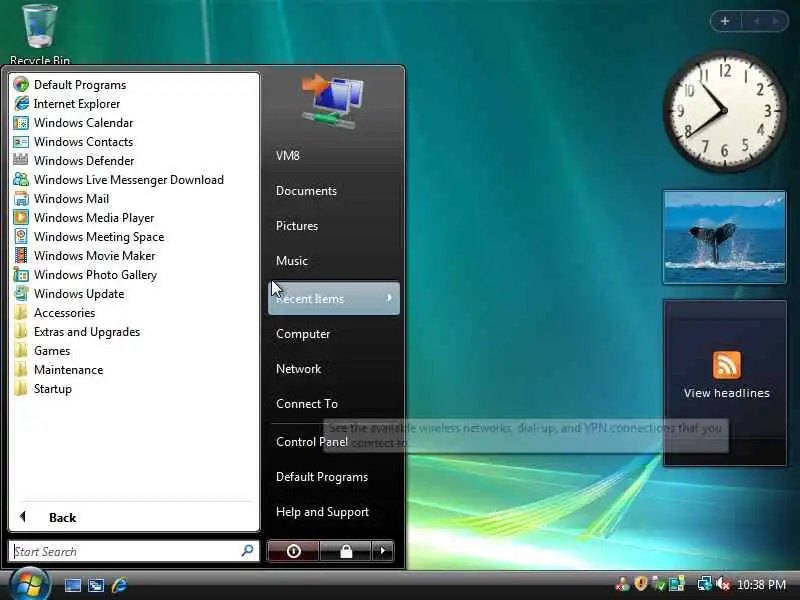
Task: Click the whale slideshow gadget picture
Action: [x=724, y=237]
